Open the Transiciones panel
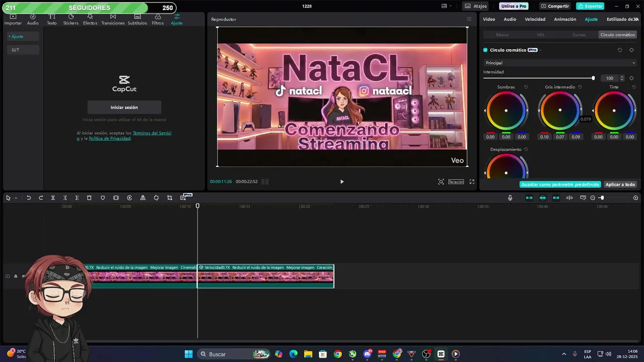 point(113,20)
